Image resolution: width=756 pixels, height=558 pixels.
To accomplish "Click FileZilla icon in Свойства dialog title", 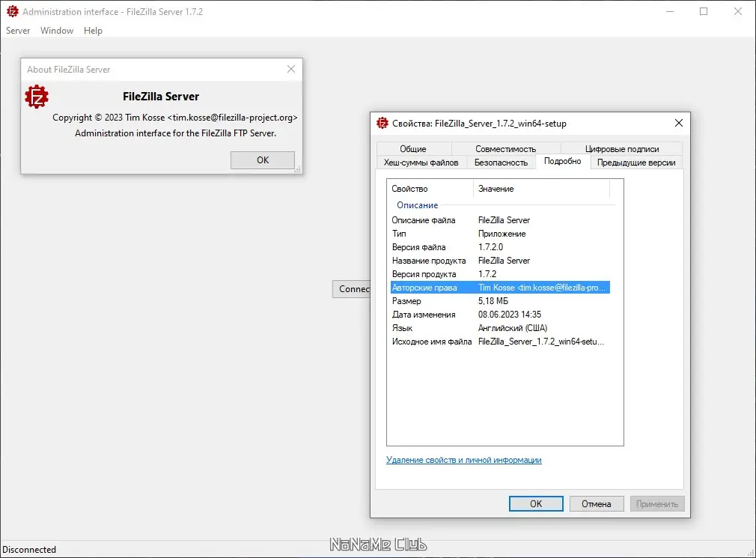I will pos(382,124).
